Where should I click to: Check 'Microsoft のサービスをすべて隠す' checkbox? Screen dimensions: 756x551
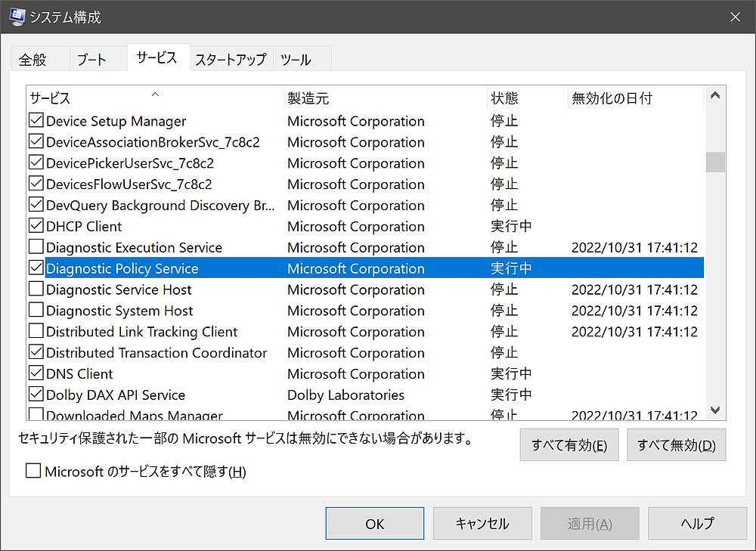33,472
